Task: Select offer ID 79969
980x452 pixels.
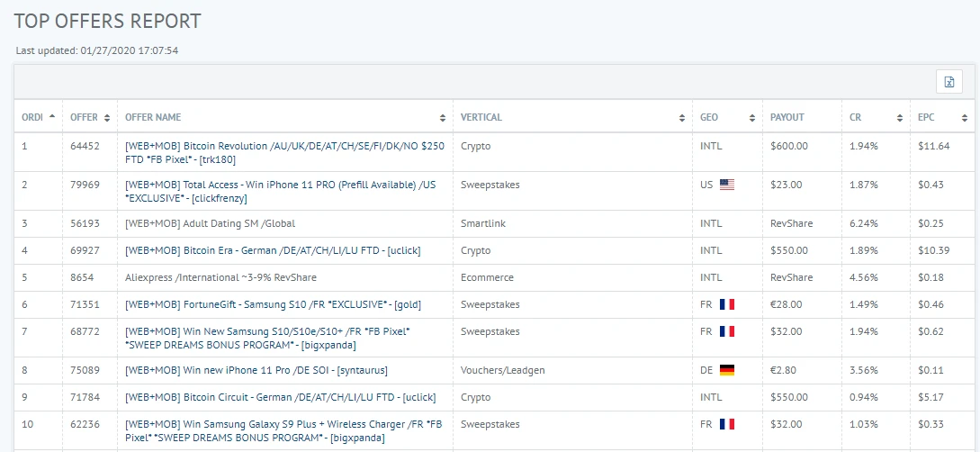Action: [85, 185]
